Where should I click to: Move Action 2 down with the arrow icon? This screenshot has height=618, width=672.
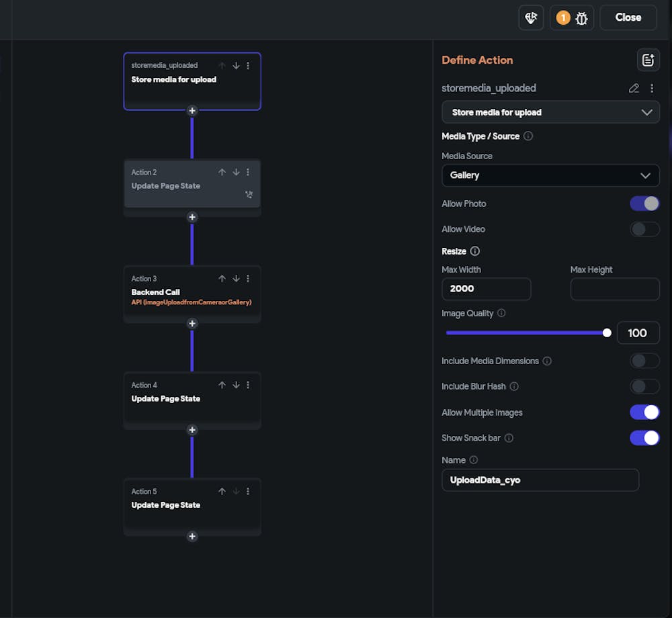coord(236,172)
